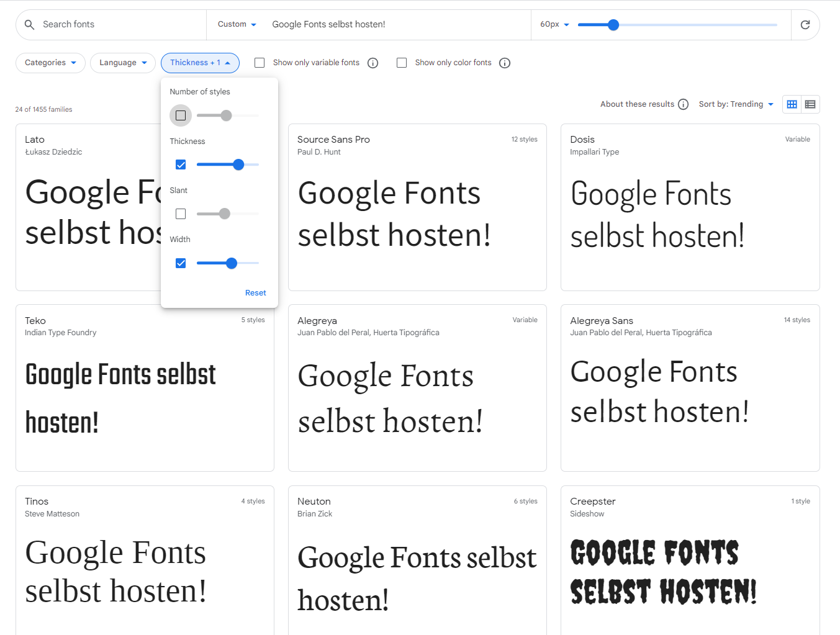Uncheck the Width filter checkbox
840x635 pixels.
coord(181,263)
